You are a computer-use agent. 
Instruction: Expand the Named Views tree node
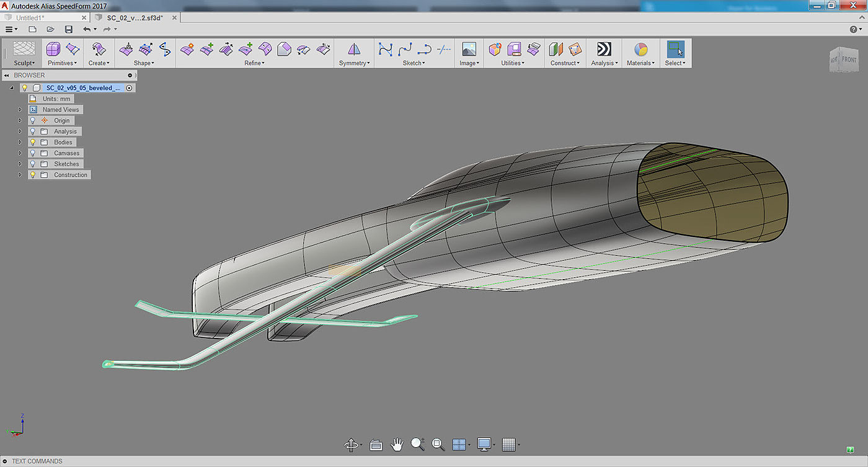pos(20,110)
